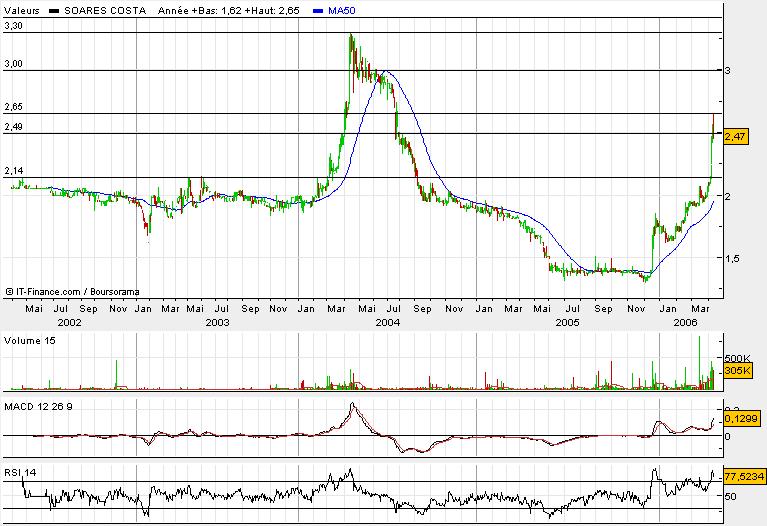Click the 2003 year label
Screen dimensions: 767x526
[x=217, y=322]
